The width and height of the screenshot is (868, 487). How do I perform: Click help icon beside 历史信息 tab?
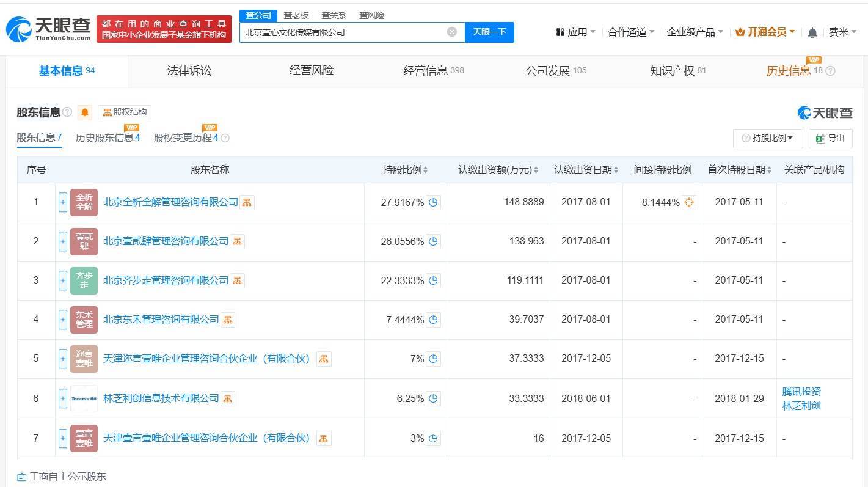(x=830, y=71)
